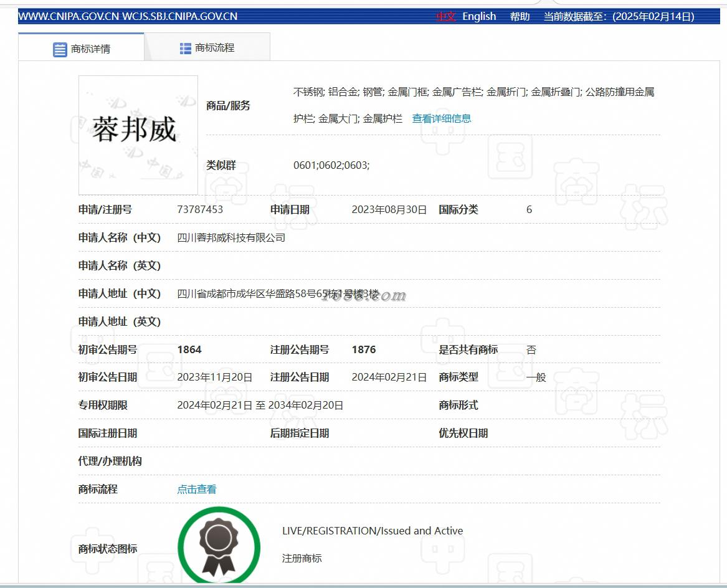Switch to the 商标流程 tab
Screen dimensions: 727x588
[207, 47]
